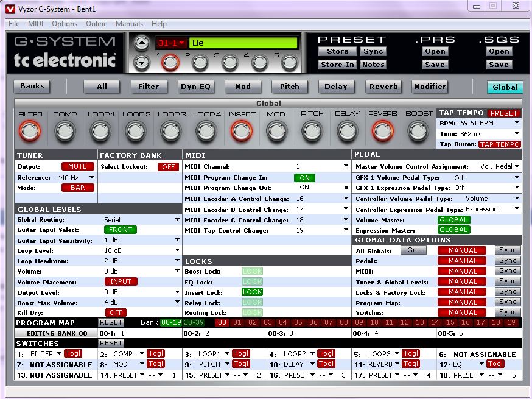Select program map bank 05
This screenshot has height=399, width=532.
298,322
